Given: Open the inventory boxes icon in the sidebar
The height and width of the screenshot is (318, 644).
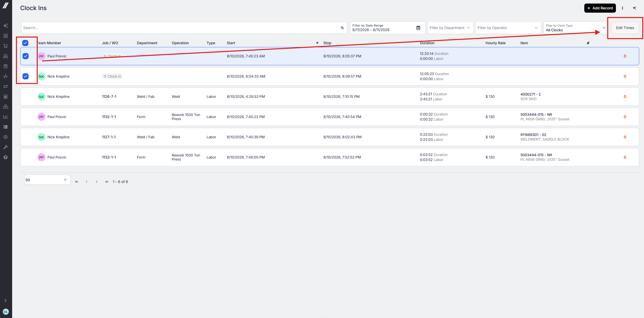Looking at the screenshot, I should (6, 107).
